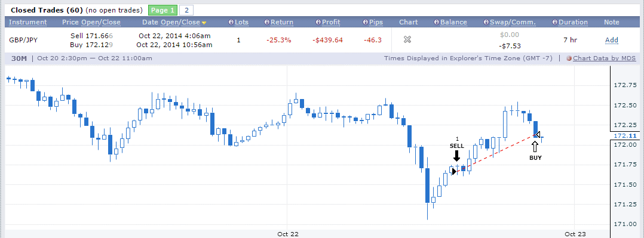Click the -$439.64 profit value
This screenshot has width=644, height=238.
coord(327,40)
